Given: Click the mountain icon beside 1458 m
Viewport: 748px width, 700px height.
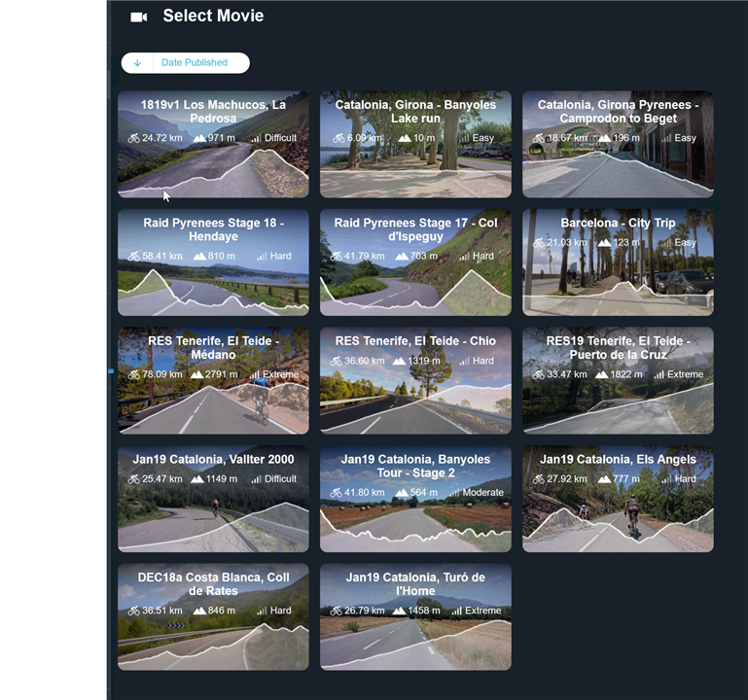Looking at the screenshot, I should [x=399, y=611].
